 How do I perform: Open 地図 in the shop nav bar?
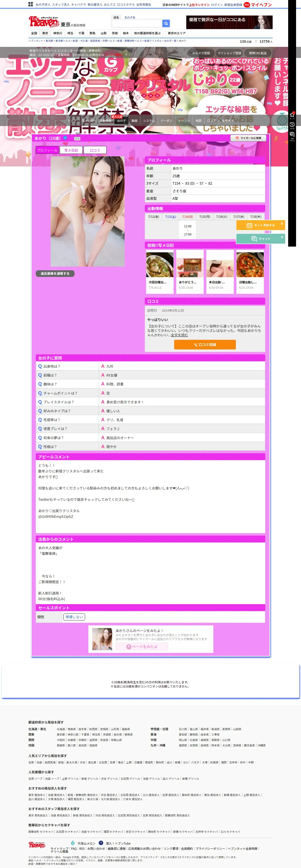pyautogui.click(x=199, y=121)
